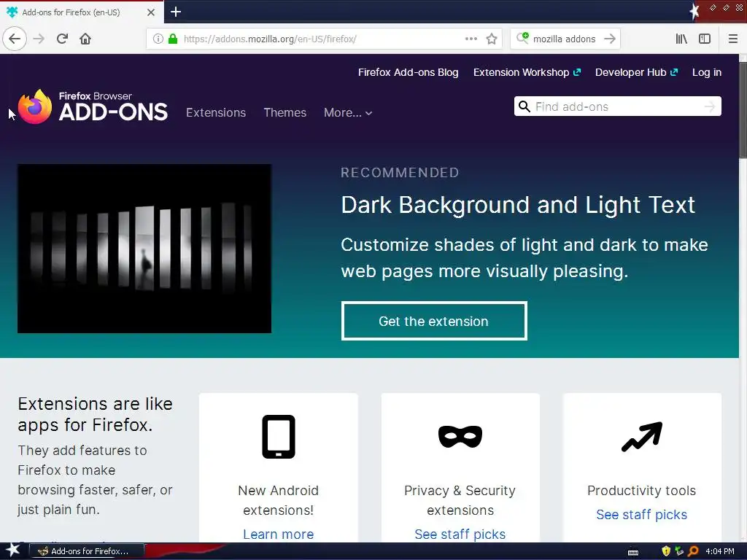
Task: Open the Themes section
Action: point(285,112)
